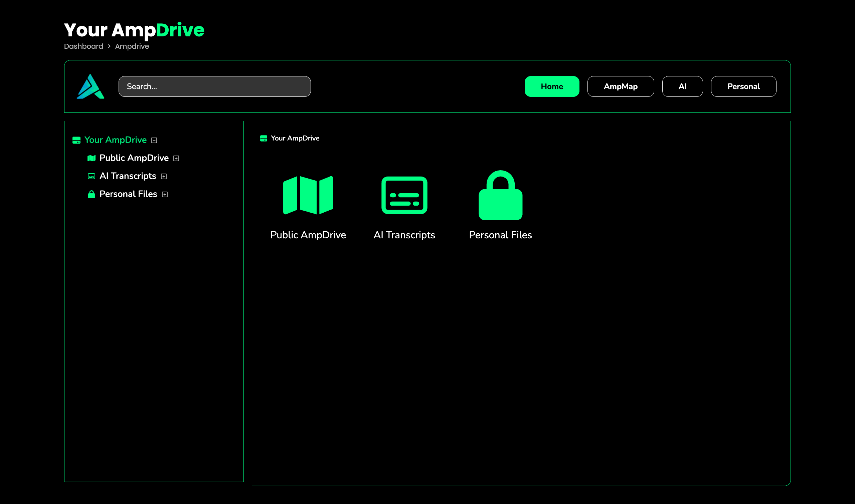The width and height of the screenshot is (855, 504).
Task: Open the large Public AmpDrive map icon
Action: click(308, 195)
